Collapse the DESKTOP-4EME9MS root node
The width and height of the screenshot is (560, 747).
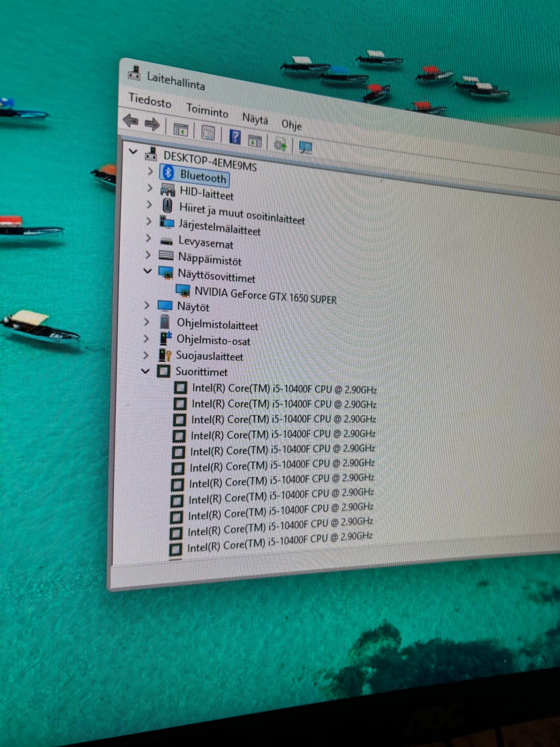(133, 152)
